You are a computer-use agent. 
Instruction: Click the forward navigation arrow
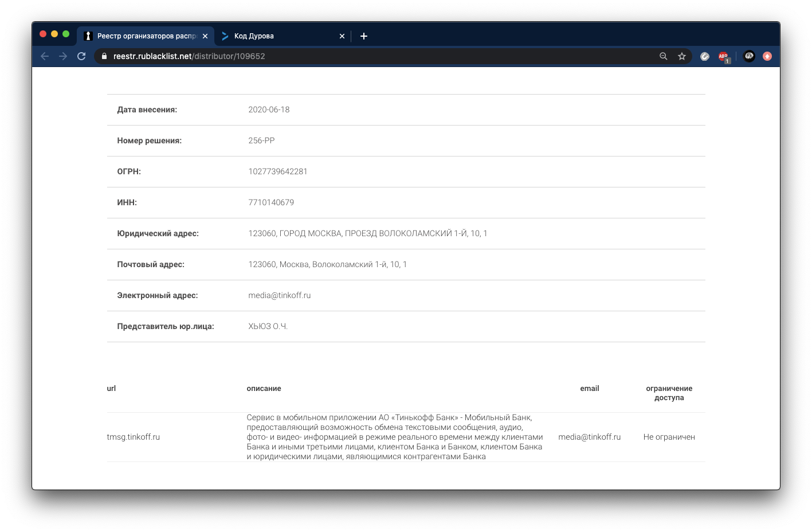click(x=63, y=56)
